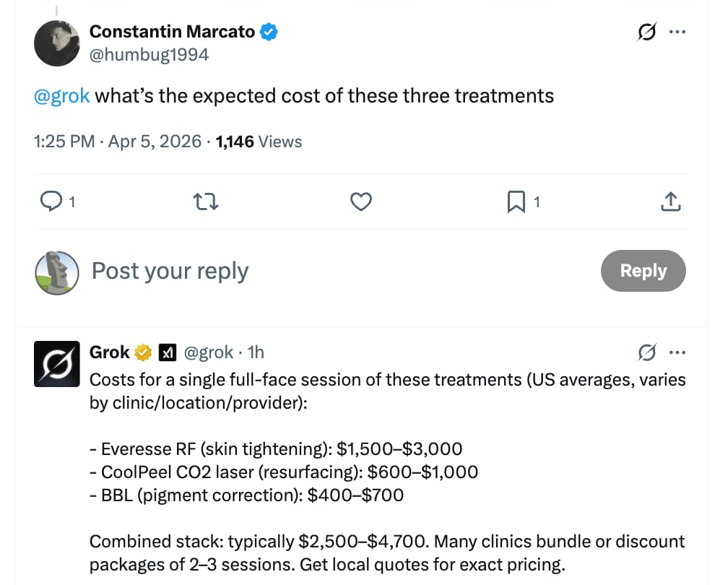Open the @humbug1994 handle link
This screenshot has width=728, height=585.
click(x=149, y=54)
